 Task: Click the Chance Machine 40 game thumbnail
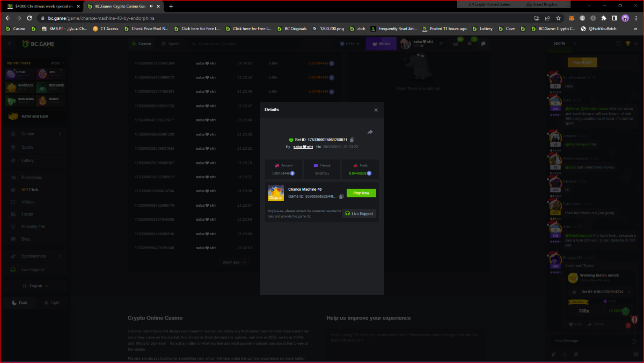click(x=276, y=193)
